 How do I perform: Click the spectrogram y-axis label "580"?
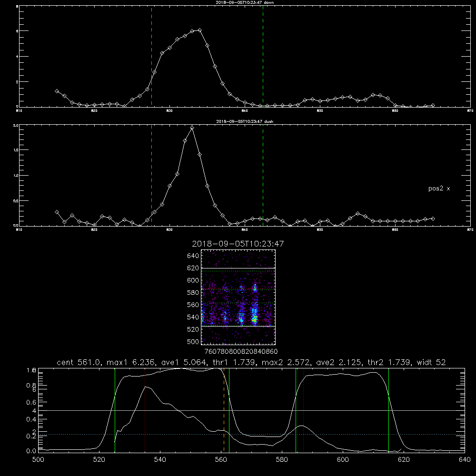pyautogui.click(x=193, y=293)
